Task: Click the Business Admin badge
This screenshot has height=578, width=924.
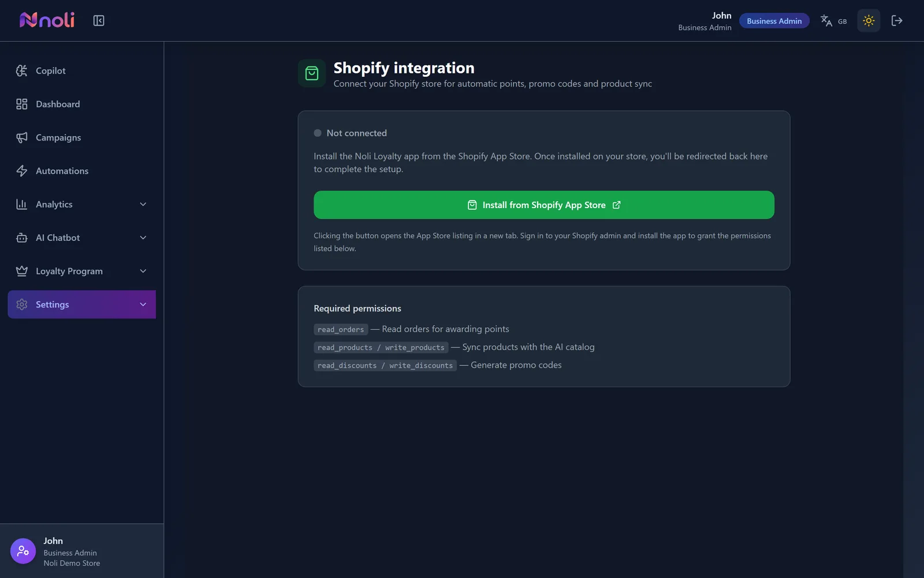Action: click(774, 21)
